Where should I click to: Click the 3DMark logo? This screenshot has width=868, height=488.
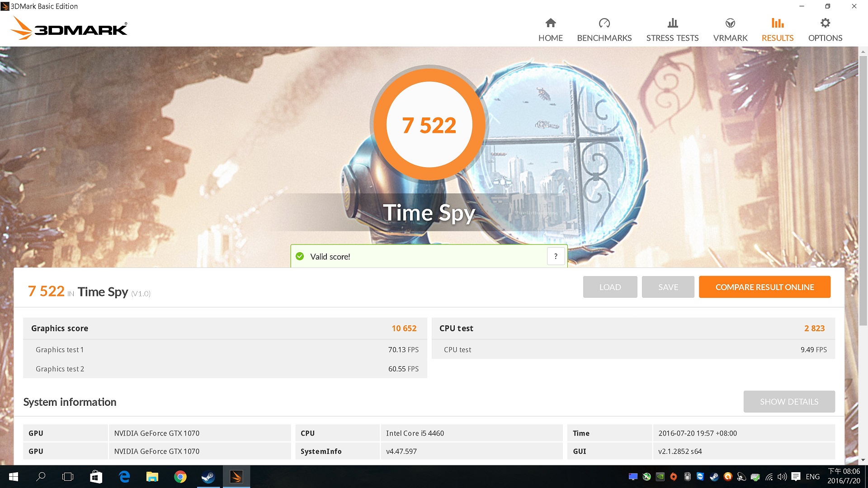[69, 28]
